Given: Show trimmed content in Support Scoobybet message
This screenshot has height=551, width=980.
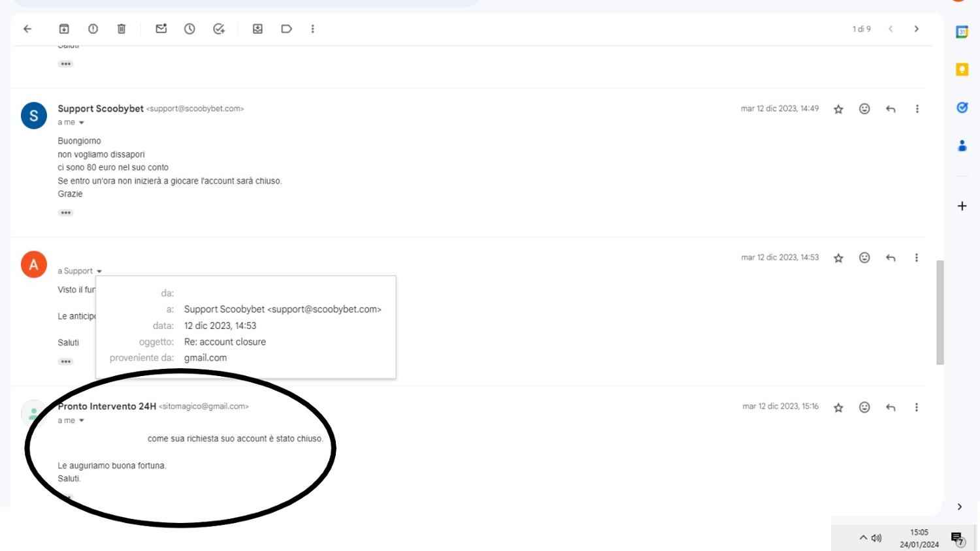Looking at the screenshot, I should point(65,213).
